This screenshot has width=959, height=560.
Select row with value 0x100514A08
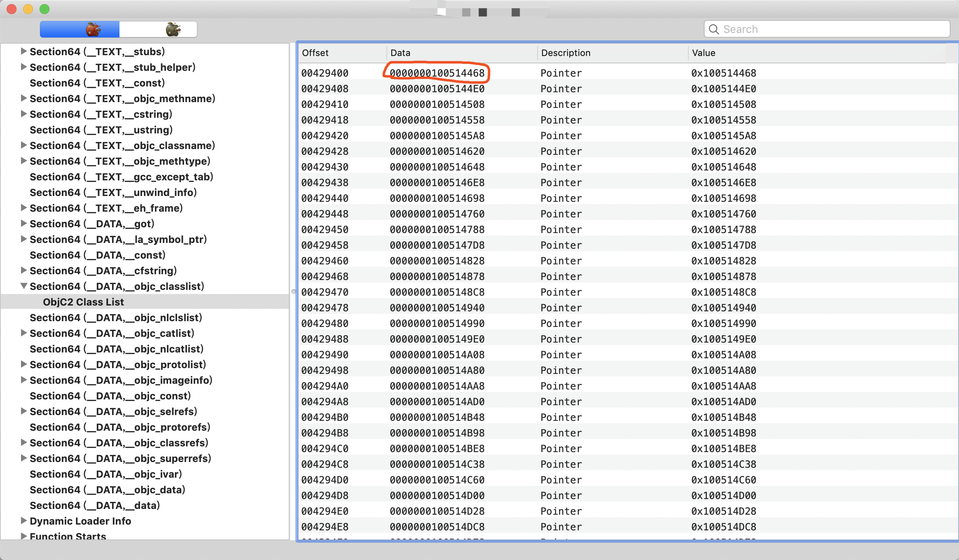point(723,355)
